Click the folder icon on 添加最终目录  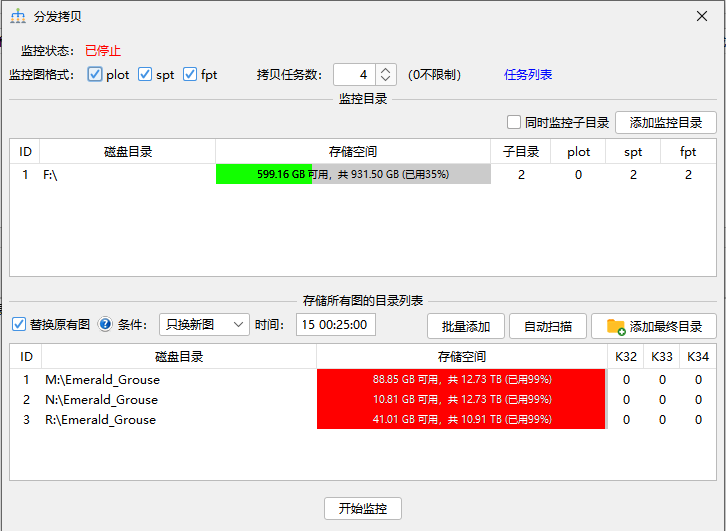pyautogui.click(x=616, y=326)
